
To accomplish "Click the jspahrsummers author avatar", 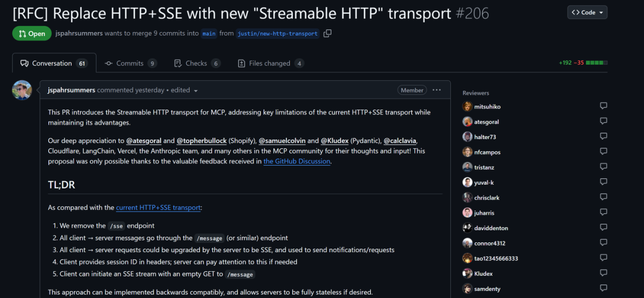I will click(x=22, y=91).
